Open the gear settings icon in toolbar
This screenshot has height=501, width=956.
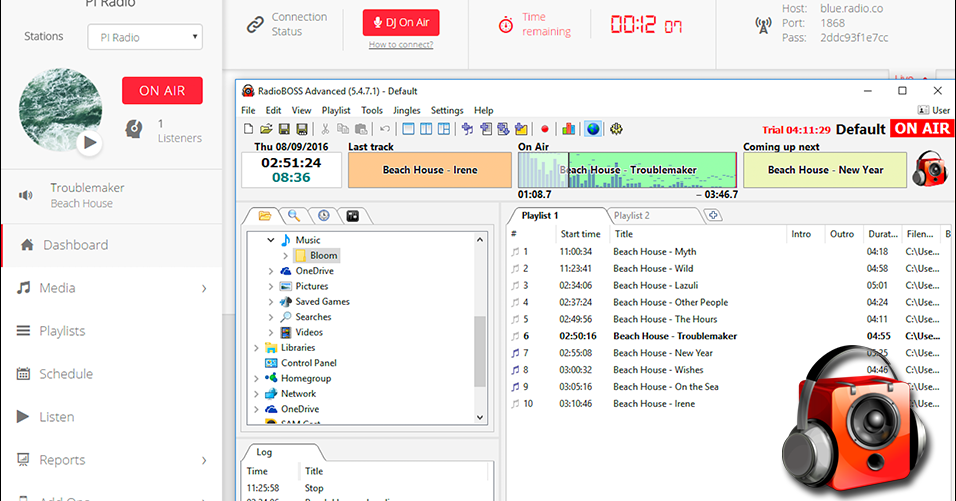point(616,129)
